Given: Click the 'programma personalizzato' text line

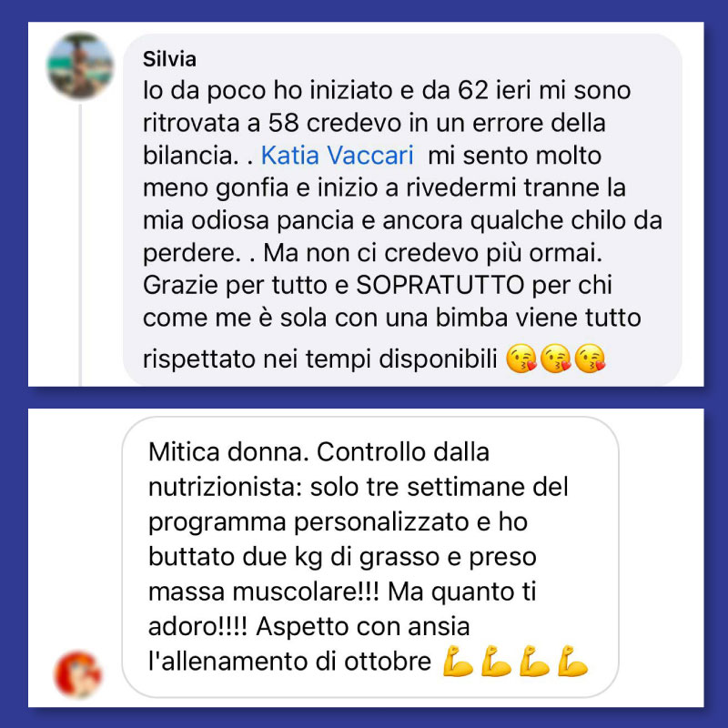Looking at the screenshot, I should 338,522.
